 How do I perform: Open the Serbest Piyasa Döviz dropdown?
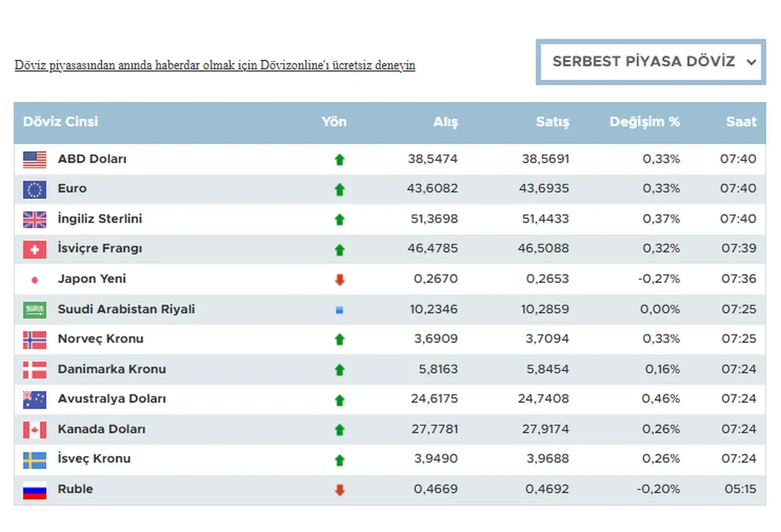tap(650, 62)
